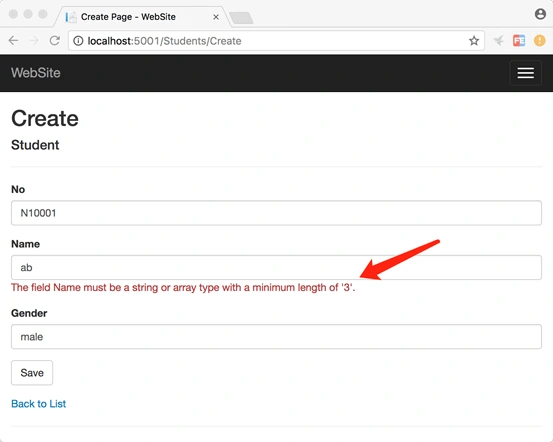Reload the page with the refresh icon
This screenshot has width=553, height=442.
click(x=55, y=41)
